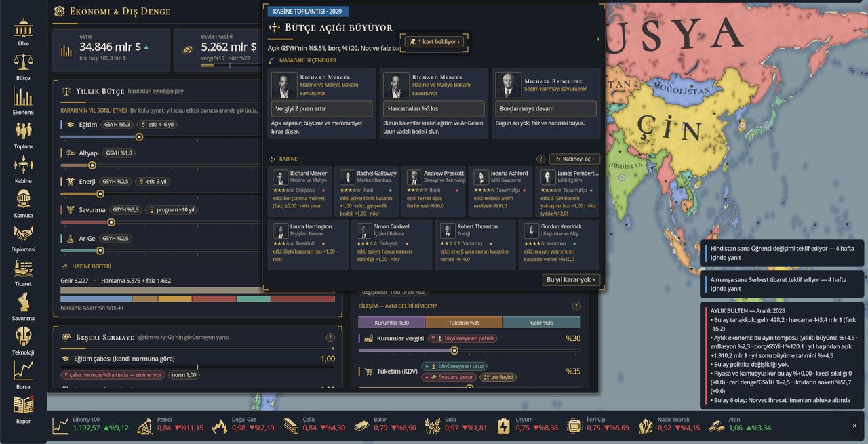Screen dimensions: 868x444
Task: Select the Kabine sidebar icon
Action: (x=23, y=169)
